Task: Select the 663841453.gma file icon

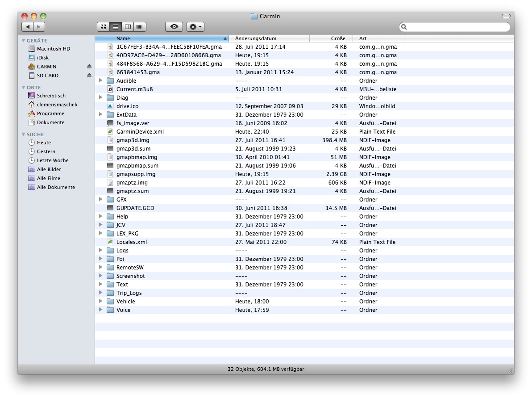Action: pos(110,72)
